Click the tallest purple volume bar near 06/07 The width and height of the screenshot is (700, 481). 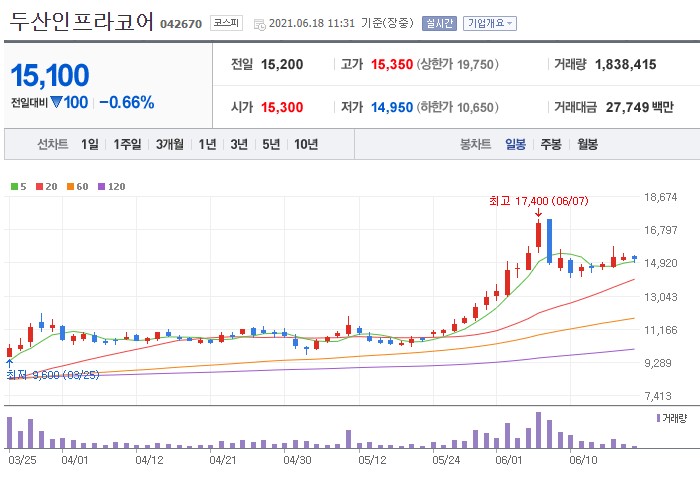point(538,430)
